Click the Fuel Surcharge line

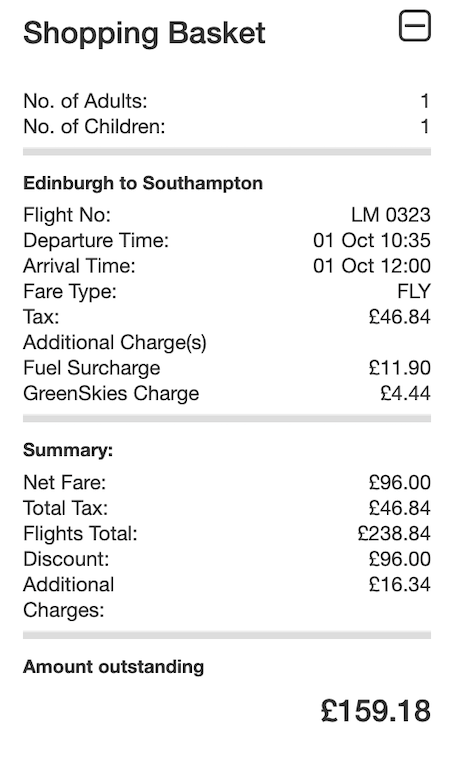227,368
